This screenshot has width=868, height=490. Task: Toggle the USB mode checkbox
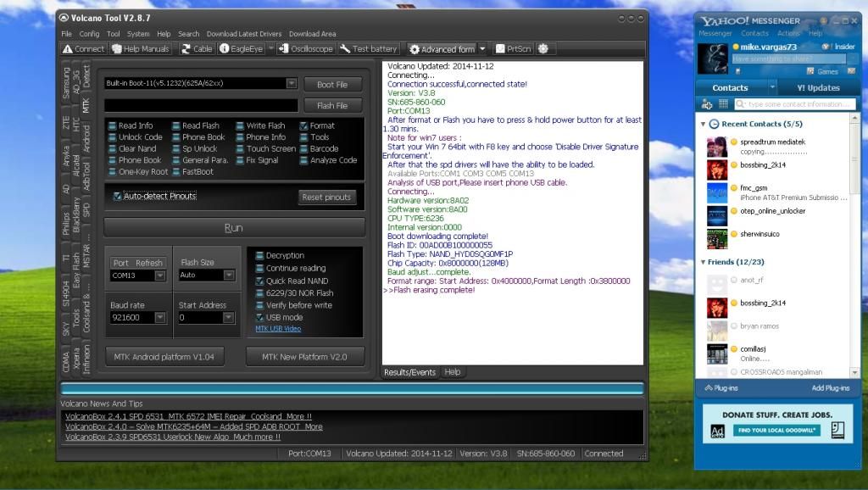[259, 317]
